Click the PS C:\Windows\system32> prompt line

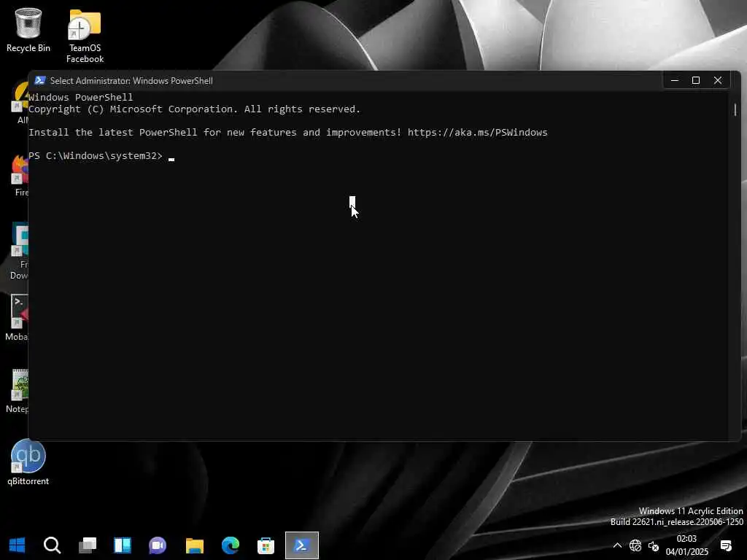tap(96, 156)
